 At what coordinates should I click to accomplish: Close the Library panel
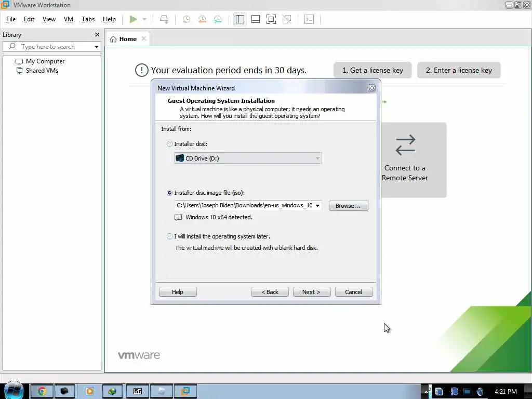pos(97,35)
